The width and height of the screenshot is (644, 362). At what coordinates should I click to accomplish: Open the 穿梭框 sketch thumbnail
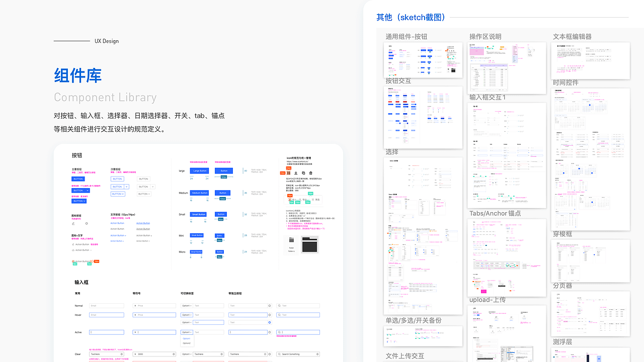tap(591, 261)
